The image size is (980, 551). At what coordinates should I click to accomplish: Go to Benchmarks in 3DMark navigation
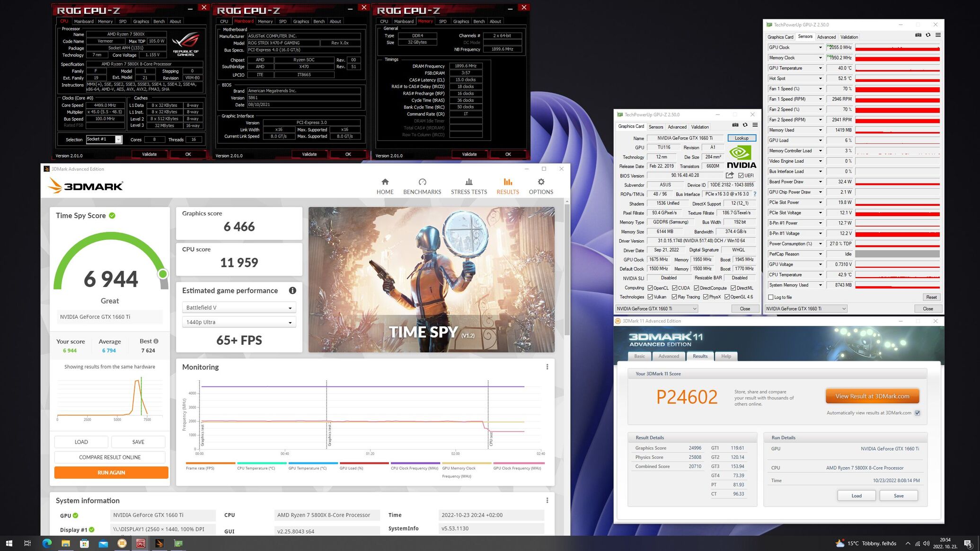[x=422, y=186]
